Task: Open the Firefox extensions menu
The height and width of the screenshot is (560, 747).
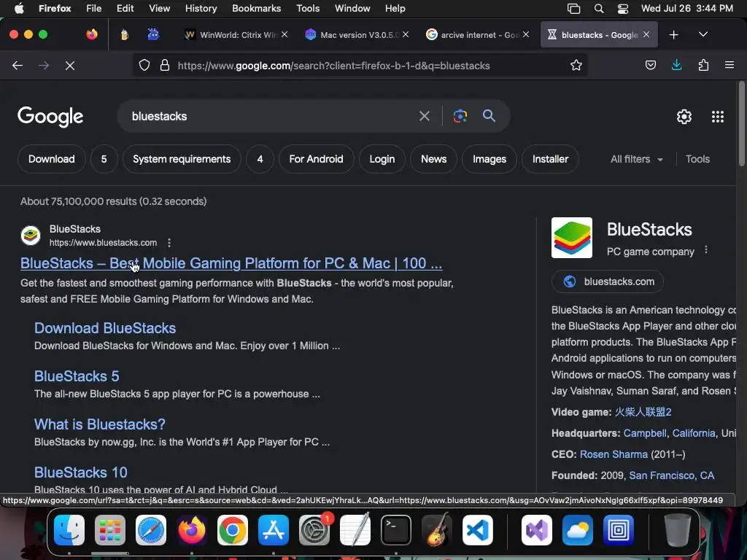Action: point(703,65)
